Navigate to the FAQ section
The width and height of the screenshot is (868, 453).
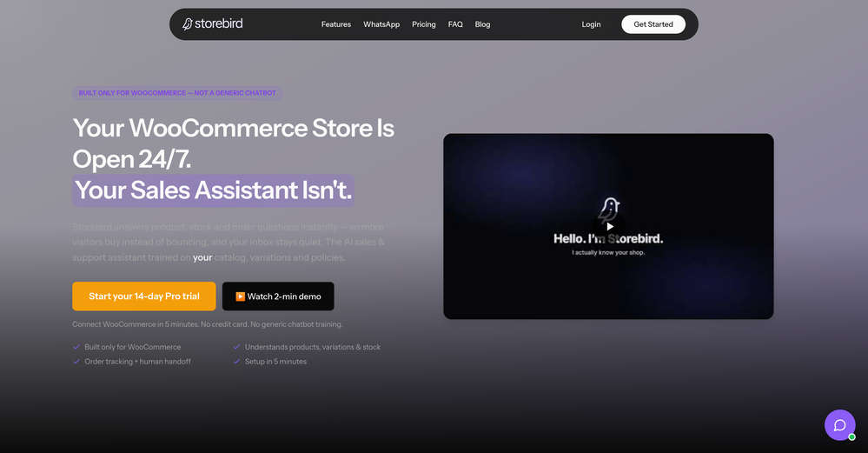click(455, 24)
